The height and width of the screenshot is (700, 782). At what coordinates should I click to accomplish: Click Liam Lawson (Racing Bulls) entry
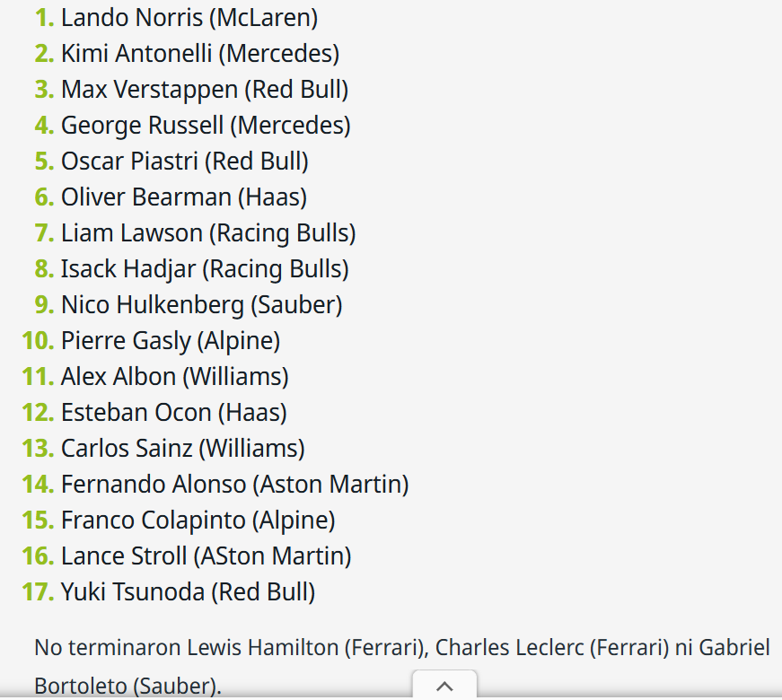click(x=208, y=232)
